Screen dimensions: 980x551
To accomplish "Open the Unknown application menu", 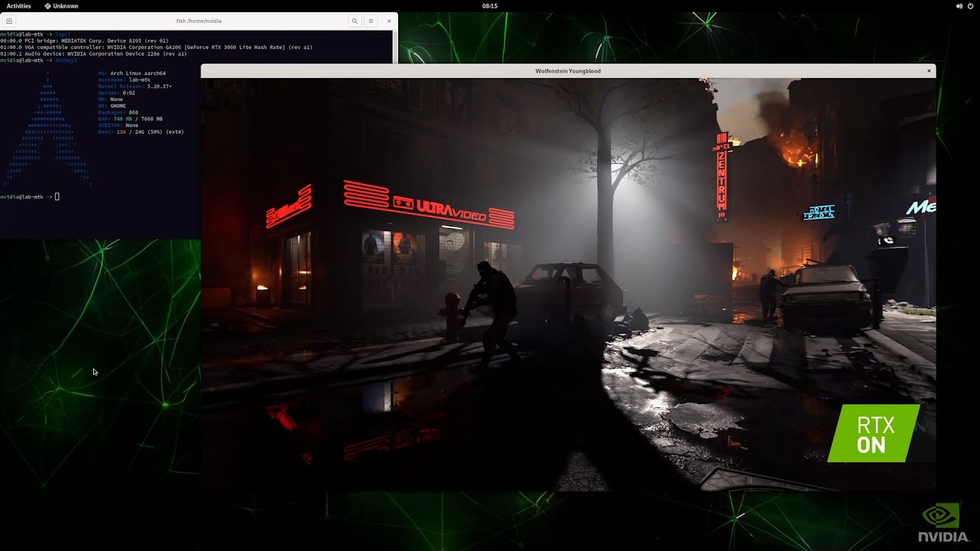I will pyautogui.click(x=61, y=6).
